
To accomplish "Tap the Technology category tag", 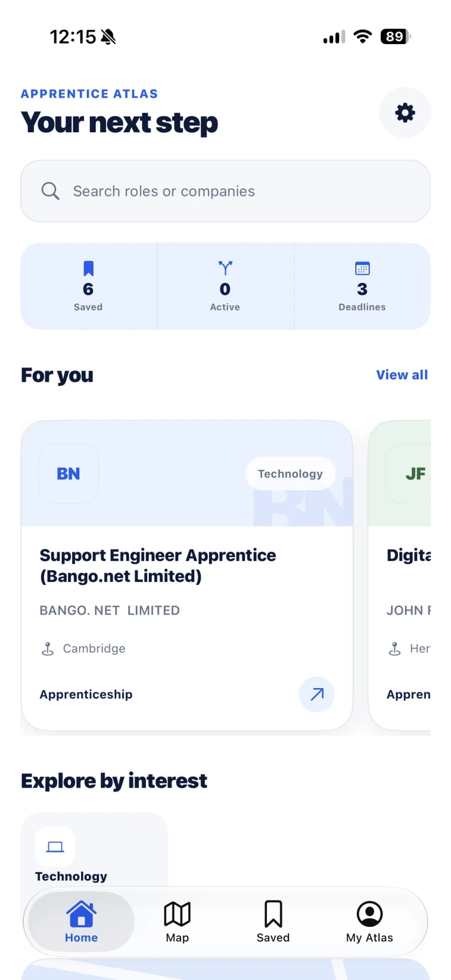I will (290, 474).
